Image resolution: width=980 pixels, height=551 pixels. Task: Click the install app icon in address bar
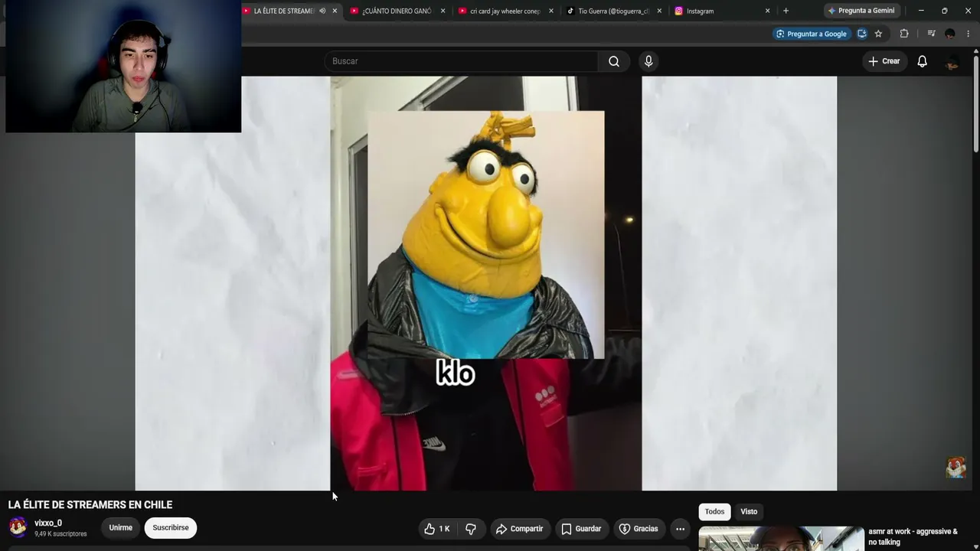pos(861,34)
